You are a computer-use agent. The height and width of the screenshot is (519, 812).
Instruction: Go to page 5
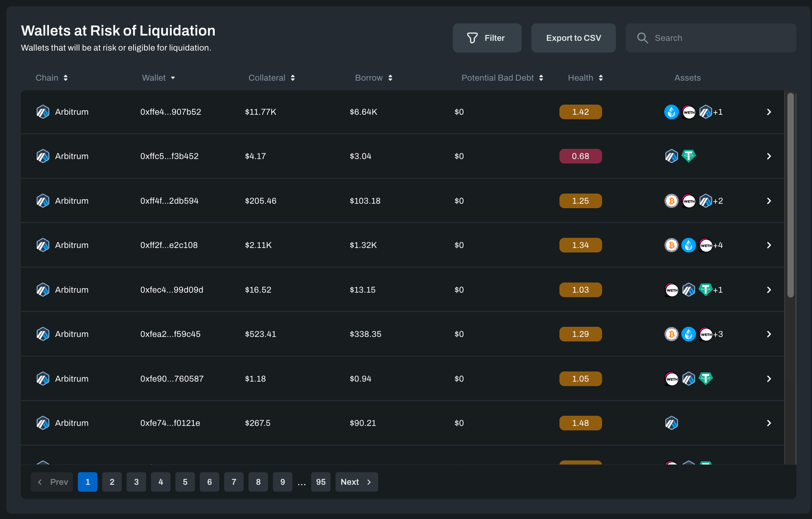point(185,482)
